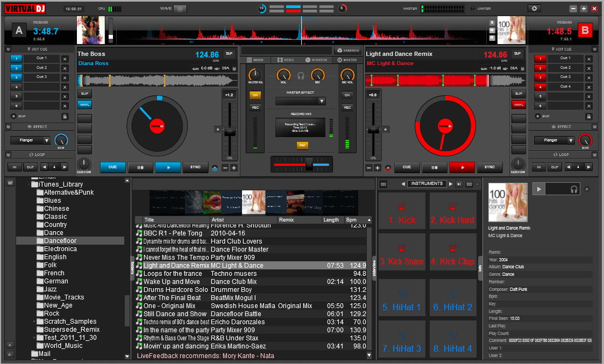Play deck A

[x=168, y=167]
